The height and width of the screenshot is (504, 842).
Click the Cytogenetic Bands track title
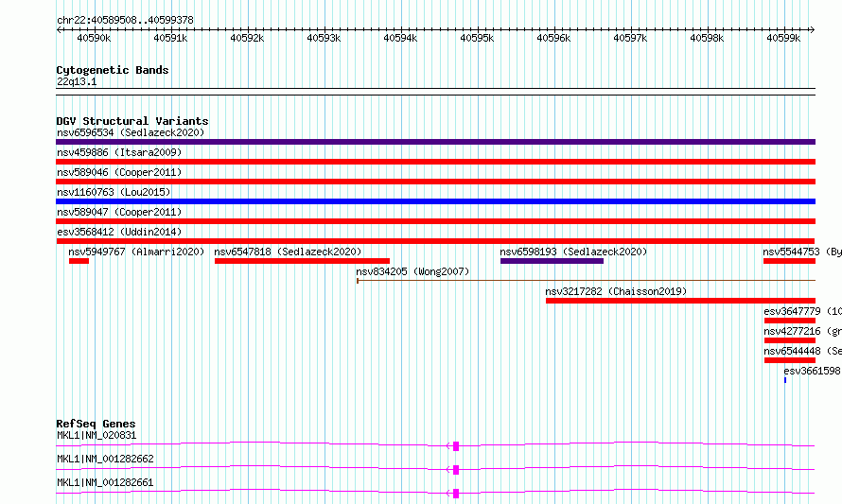[x=113, y=70]
